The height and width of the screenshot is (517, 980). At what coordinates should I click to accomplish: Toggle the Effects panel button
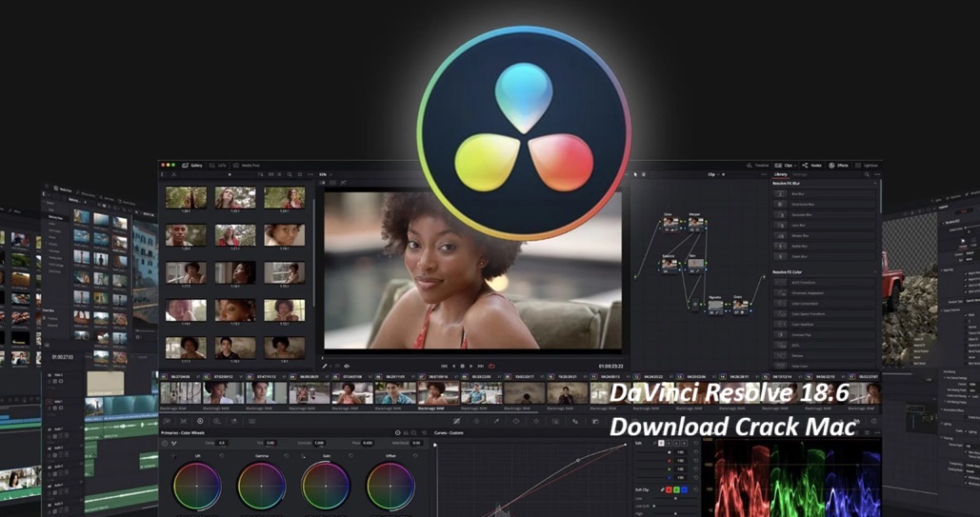tap(839, 165)
